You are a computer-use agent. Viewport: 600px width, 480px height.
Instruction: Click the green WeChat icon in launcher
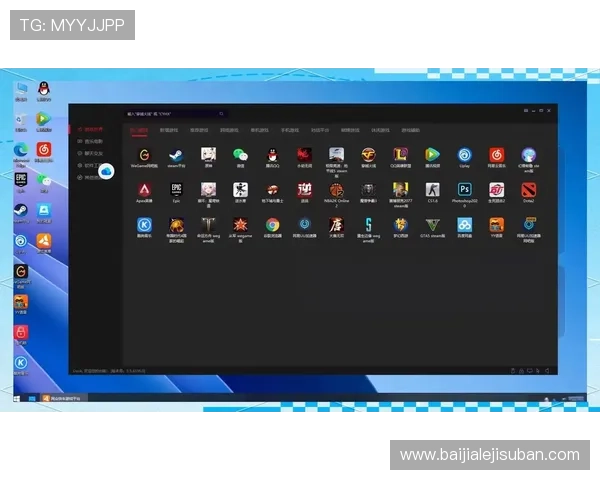[x=240, y=155]
